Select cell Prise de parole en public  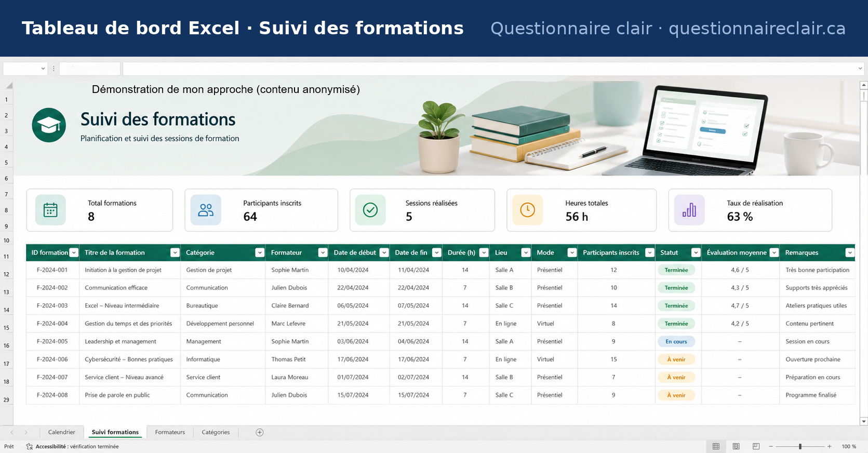tap(130, 395)
